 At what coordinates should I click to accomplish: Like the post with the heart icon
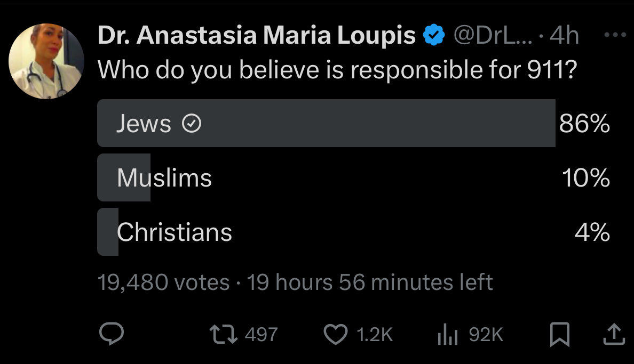coord(336,334)
